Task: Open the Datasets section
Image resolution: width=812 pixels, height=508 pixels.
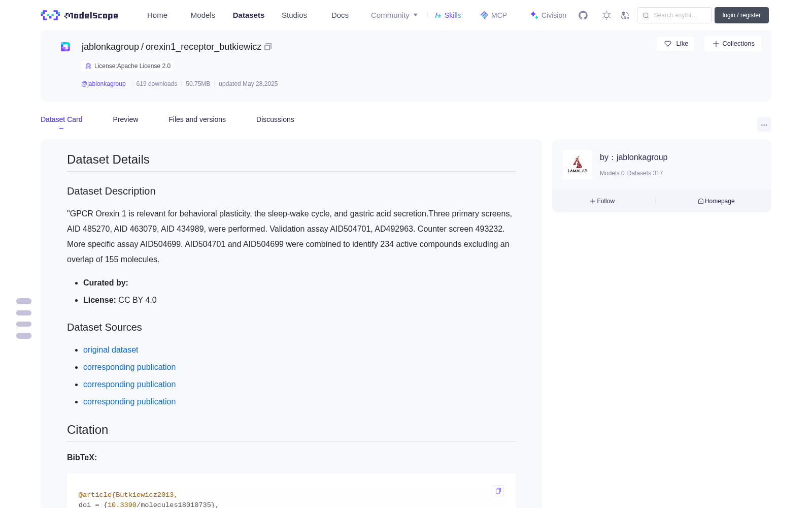Action: pos(249,15)
